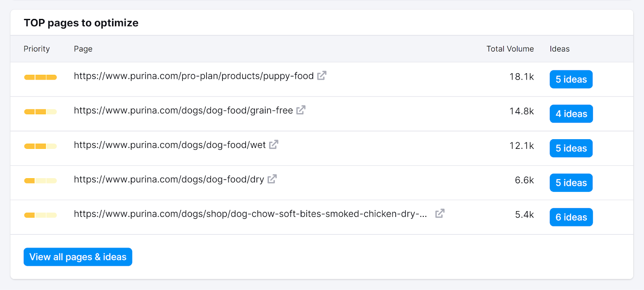Open the puppy-food page via its external link icon
The width and height of the screenshot is (644, 290).
(322, 76)
